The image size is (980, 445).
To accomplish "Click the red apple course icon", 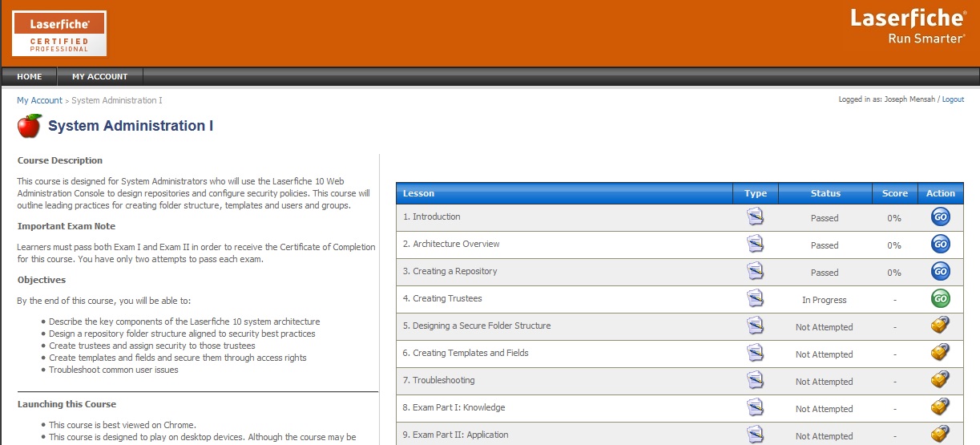I will 30,126.
